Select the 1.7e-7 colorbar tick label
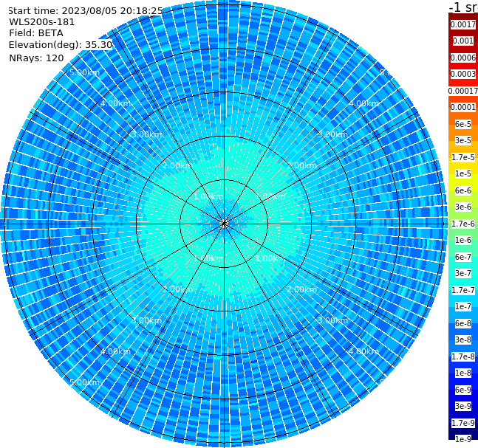Viewport: 478px width, 448px height. tap(463, 290)
